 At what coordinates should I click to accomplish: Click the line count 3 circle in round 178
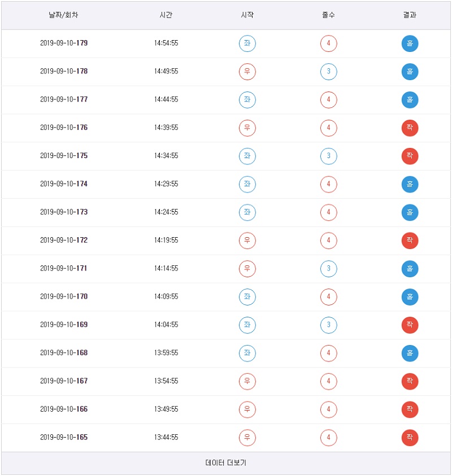(x=328, y=72)
